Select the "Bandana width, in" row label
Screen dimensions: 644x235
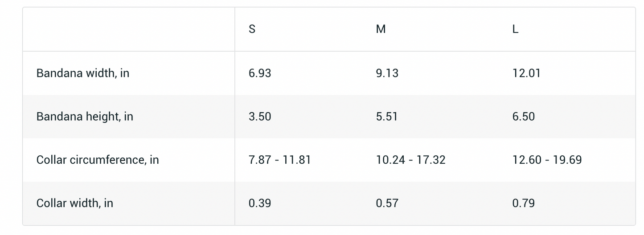pyautogui.click(x=83, y=73)
